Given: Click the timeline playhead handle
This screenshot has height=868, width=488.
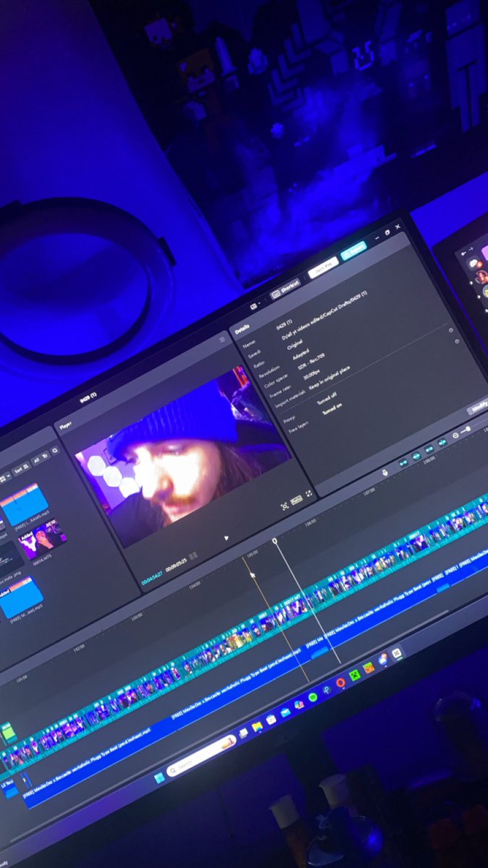Looking at the screenshot, I should [x=275, y=540].
